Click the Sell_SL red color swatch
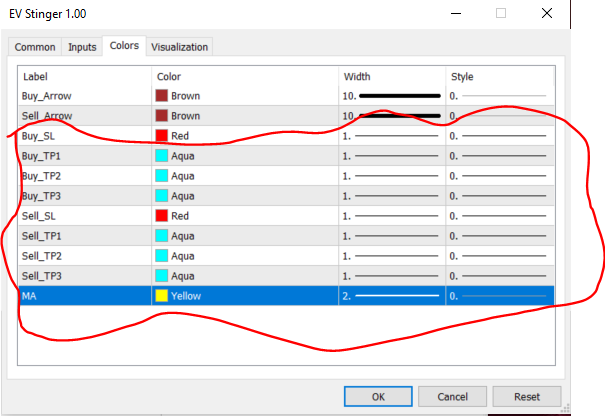 pyautogui.click(x=162, y=216)
